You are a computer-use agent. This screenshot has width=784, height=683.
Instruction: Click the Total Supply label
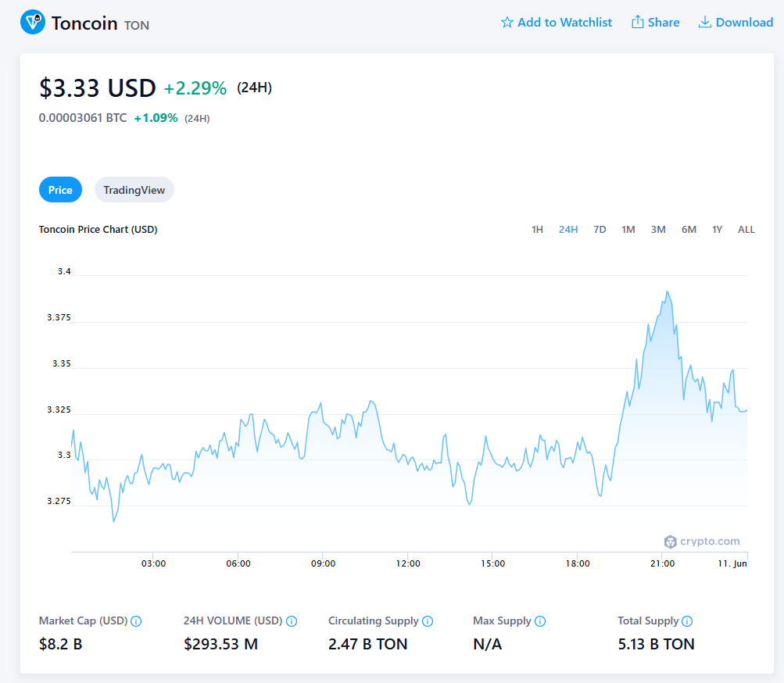[648, 621]
